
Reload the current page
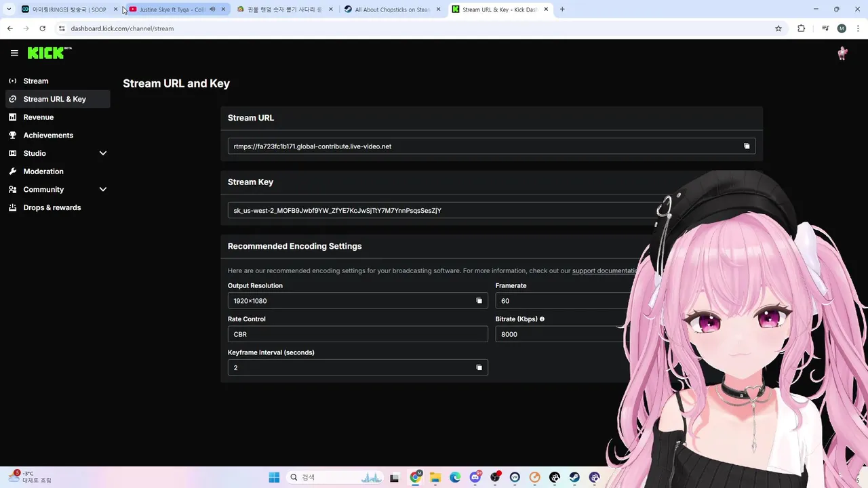[x=42, y=28]
